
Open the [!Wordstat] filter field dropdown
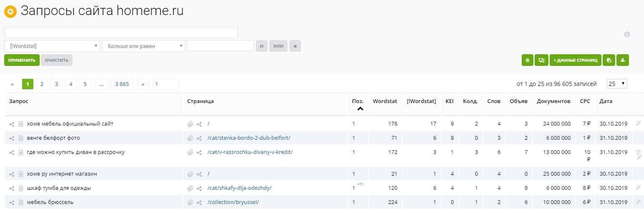(52, 46)
